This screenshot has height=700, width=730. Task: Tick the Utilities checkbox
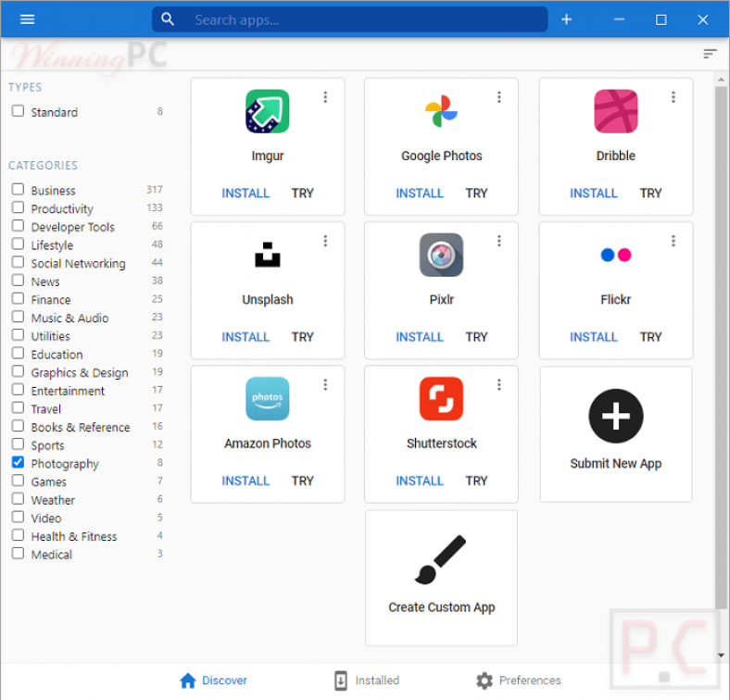click(18, 334)
